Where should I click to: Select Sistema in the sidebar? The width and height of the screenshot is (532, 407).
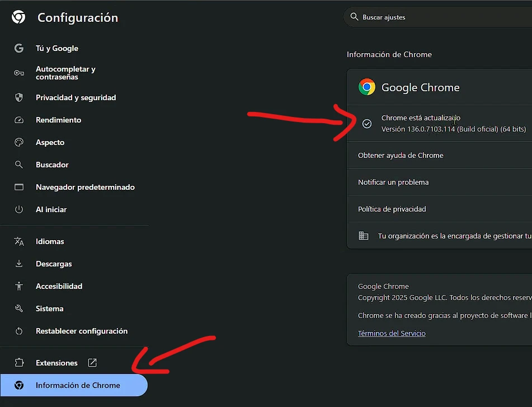point(50,308)
